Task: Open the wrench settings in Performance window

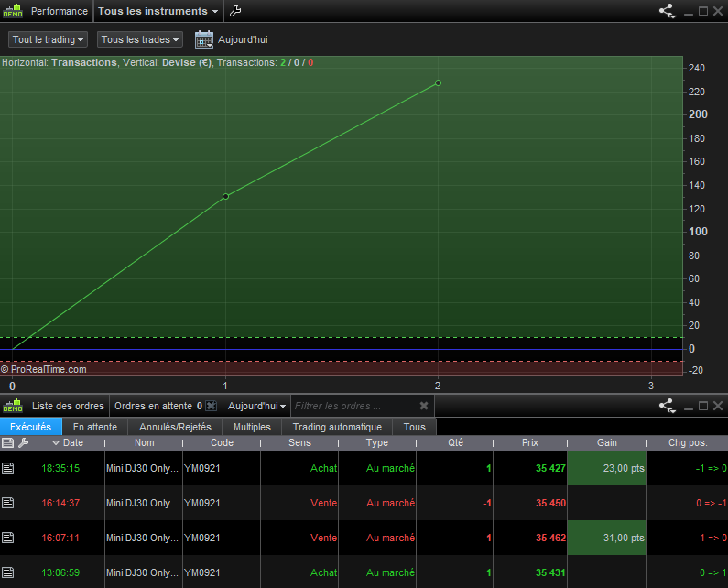Action: coord(235,12)
